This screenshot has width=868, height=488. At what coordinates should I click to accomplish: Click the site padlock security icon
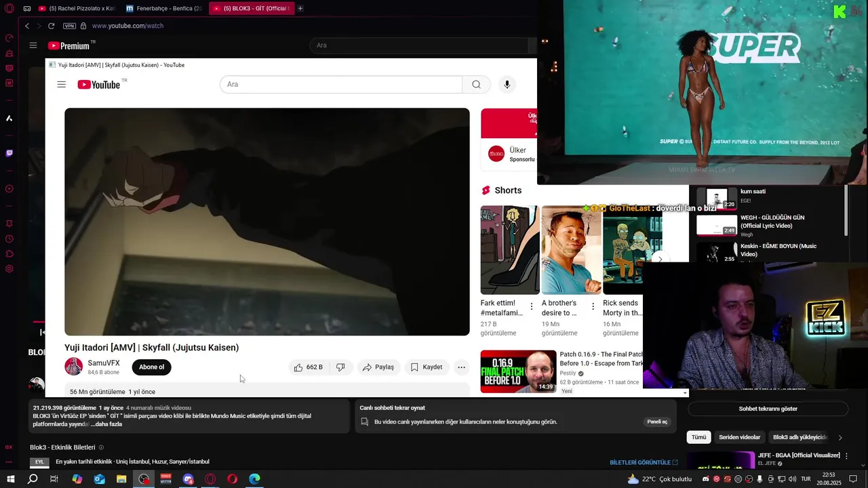coord(83,26)
